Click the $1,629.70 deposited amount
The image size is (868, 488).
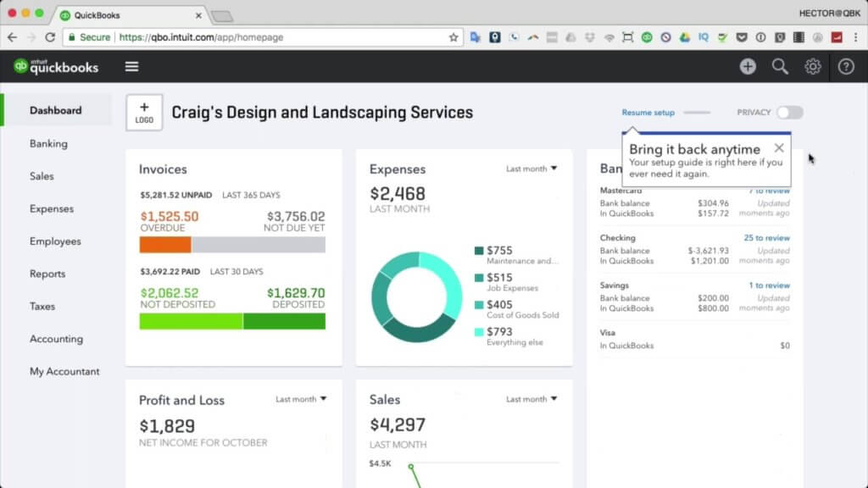click(x=296, y=292)
